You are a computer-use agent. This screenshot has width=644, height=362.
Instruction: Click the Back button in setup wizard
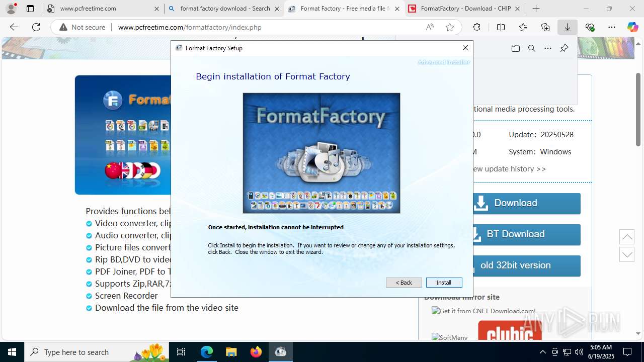tap(404, 283)
